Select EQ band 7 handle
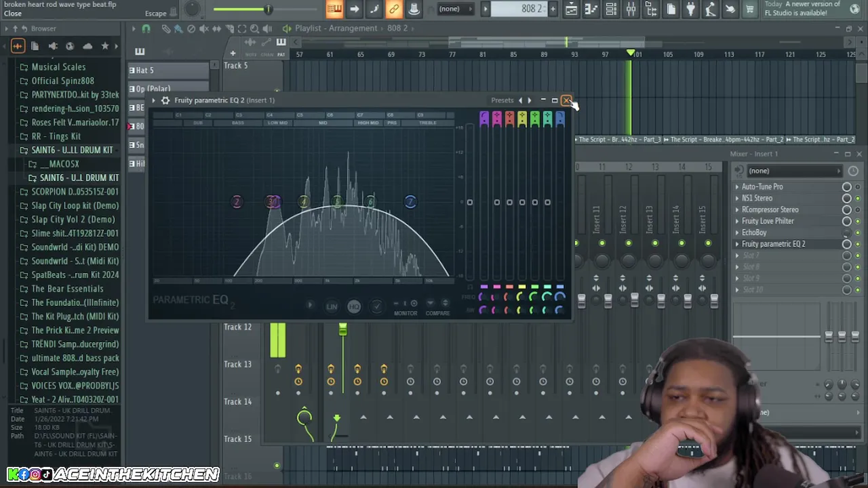This screenshot has width=868, height=488. (x=410, y=201)
